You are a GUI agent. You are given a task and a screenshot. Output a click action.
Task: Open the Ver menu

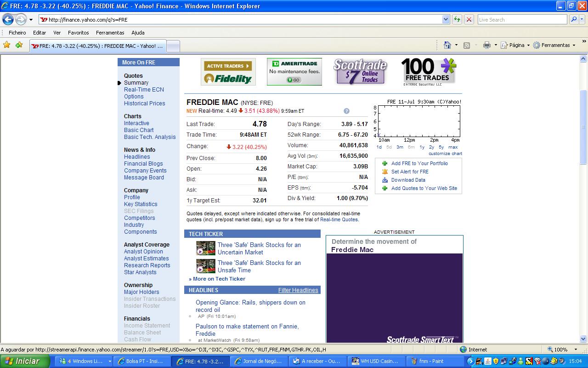tap(57, 33)
